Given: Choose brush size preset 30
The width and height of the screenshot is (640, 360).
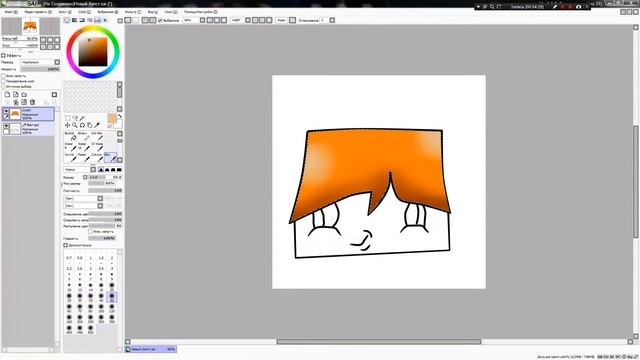Looking at the screenshot, I should (x=80, y=297).
